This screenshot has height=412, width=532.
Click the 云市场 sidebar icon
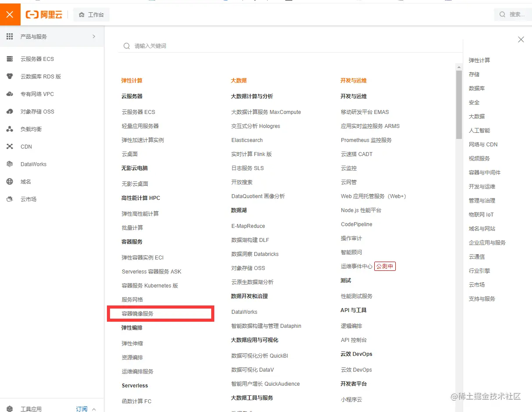point(10,199)
